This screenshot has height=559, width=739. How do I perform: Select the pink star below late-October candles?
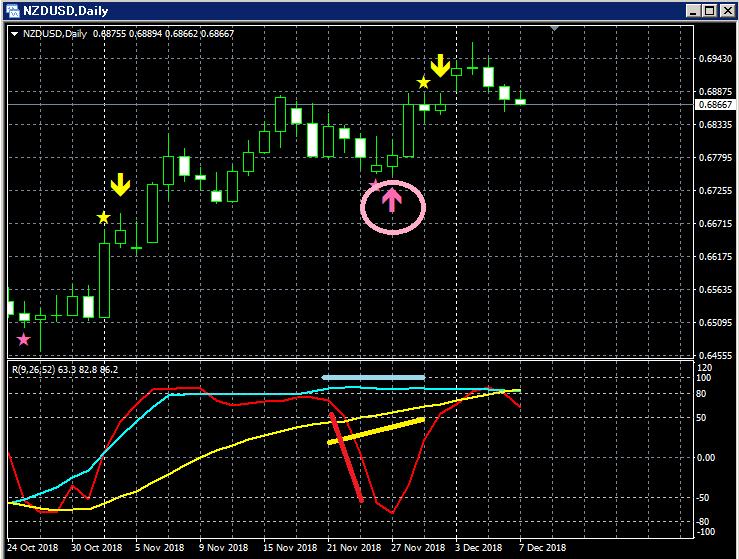(24, 339)
